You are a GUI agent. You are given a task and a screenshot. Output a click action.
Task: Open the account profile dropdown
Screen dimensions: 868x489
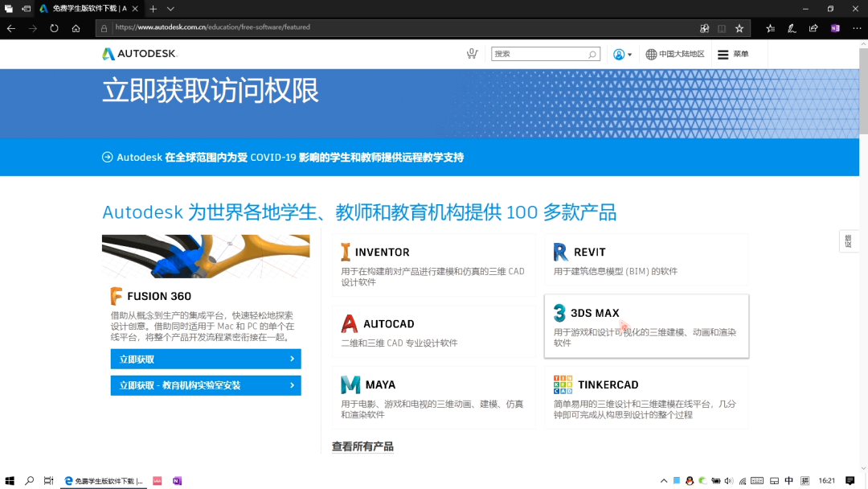click(x=622, y=54)
